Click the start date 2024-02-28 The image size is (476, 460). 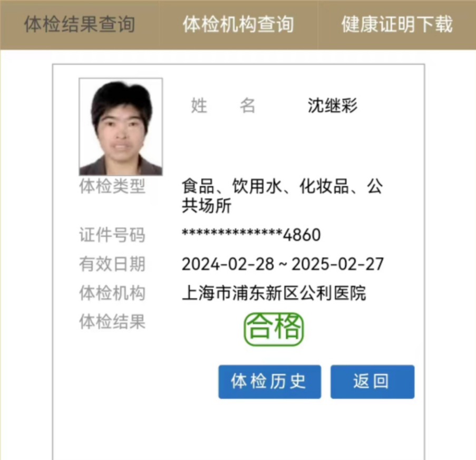[x=228, y=264]
